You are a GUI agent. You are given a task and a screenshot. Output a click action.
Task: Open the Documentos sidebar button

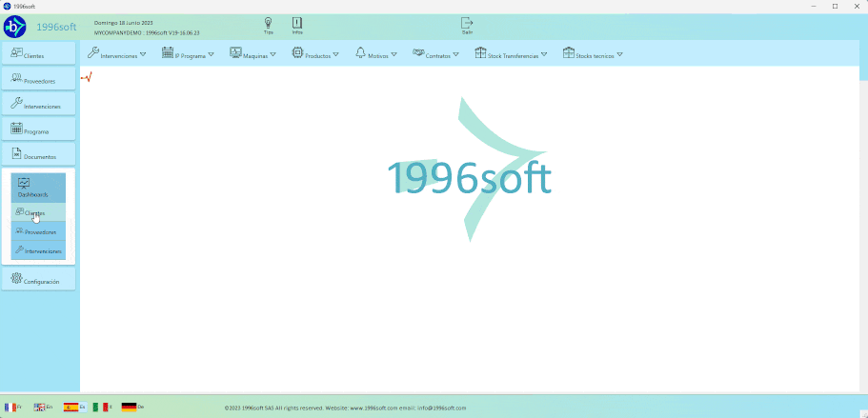(38, 154)
